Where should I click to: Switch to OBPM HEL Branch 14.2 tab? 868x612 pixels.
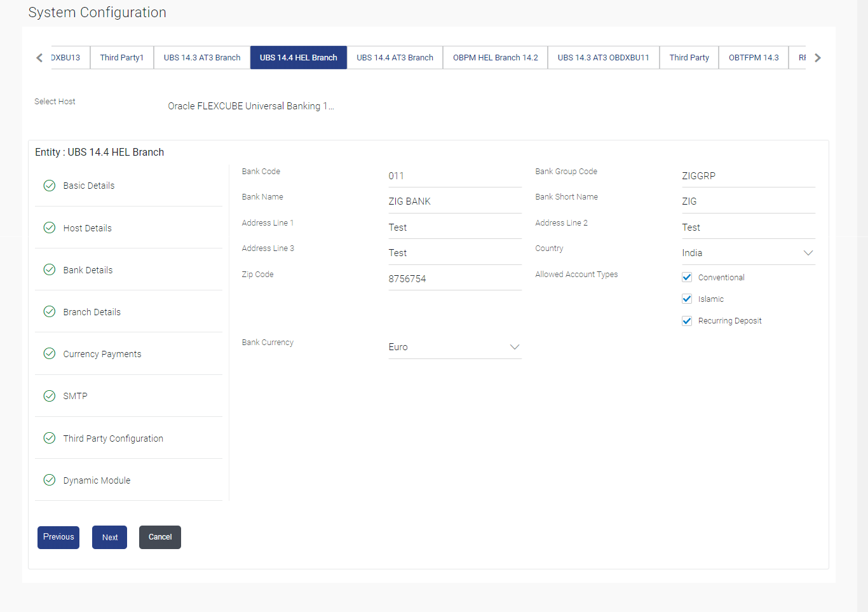pyautogui.click(x=496, y=58)
